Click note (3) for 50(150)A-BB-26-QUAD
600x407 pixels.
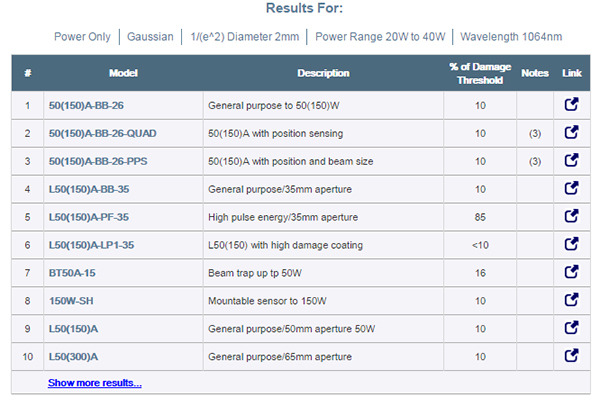point(535,133)
